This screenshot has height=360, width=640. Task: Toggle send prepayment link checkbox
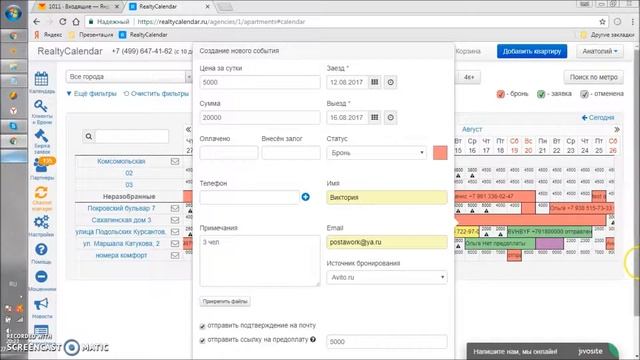202,340
